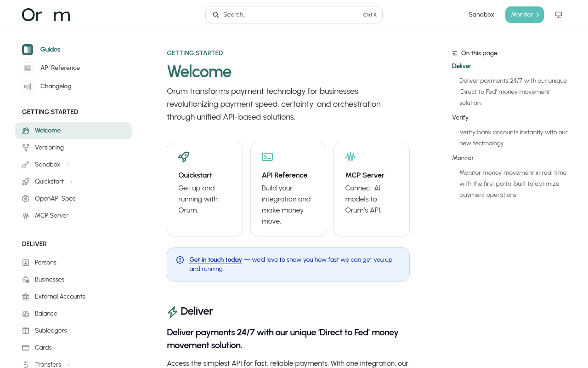Click the On this page list icon
Screen dimensions: 588x368
(455, 53)
